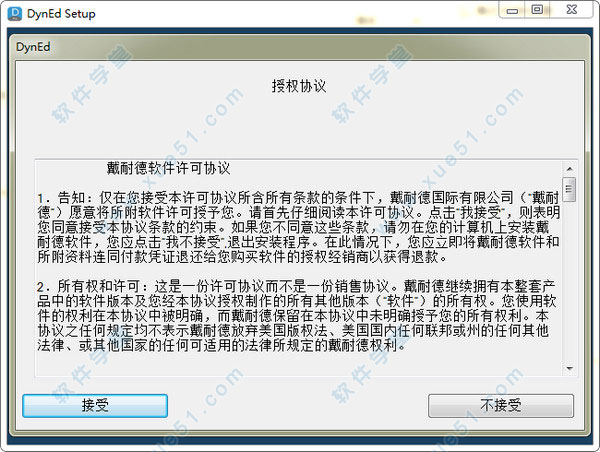Click the 授权协议 heading text
600x452 pixels.
tap(299, 86)
